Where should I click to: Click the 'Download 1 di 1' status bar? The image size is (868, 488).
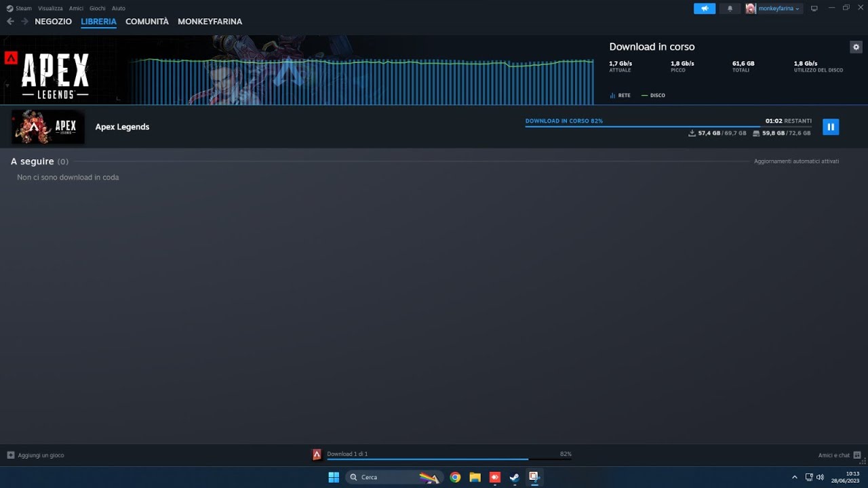(448, 455)
